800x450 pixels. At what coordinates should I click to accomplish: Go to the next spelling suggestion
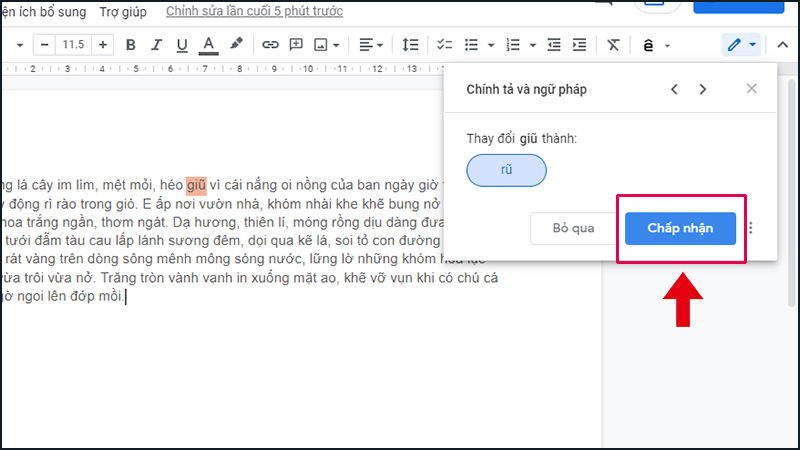(703, 89)
